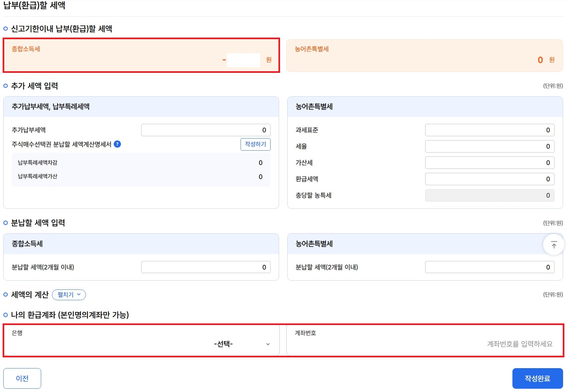
Task: Click the 납부특례세액차감 row text
Action: point(38,163)
